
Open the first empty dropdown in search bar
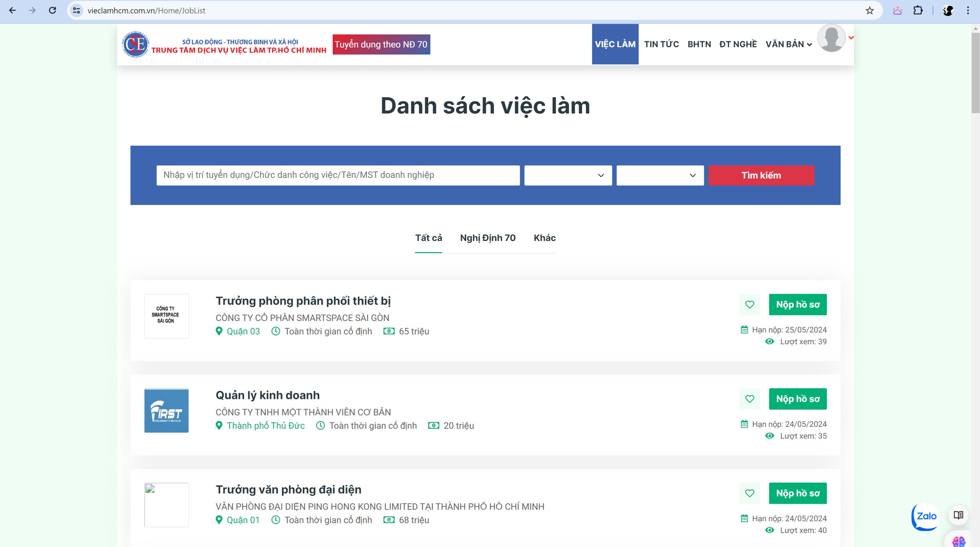click(568, 175)
